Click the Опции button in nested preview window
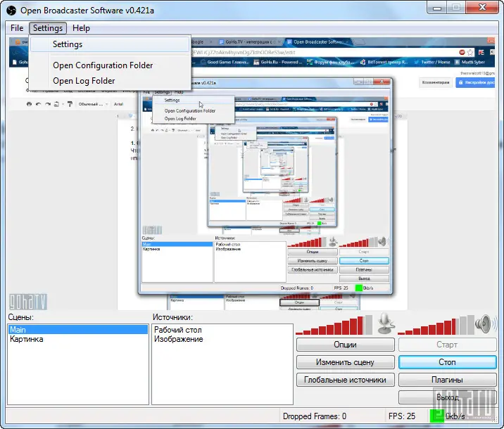 point(313,252)
